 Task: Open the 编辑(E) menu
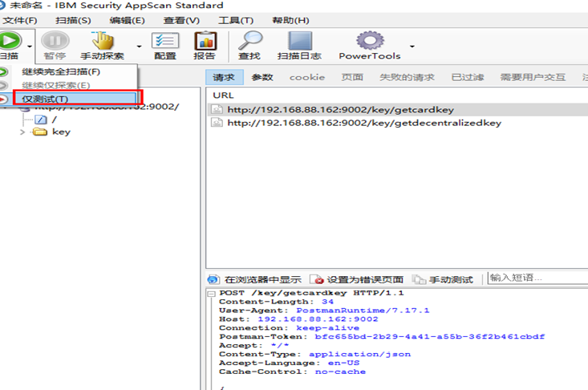(127, 20)
